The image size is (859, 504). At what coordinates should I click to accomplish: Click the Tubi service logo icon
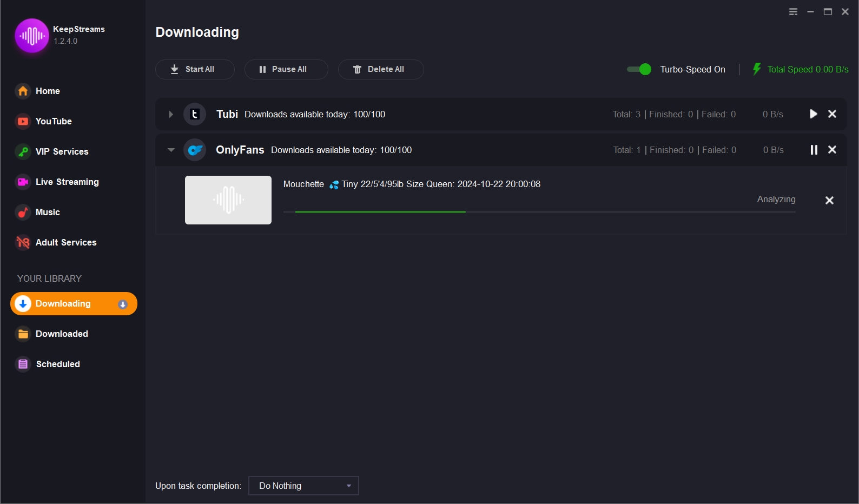[195, 114]
